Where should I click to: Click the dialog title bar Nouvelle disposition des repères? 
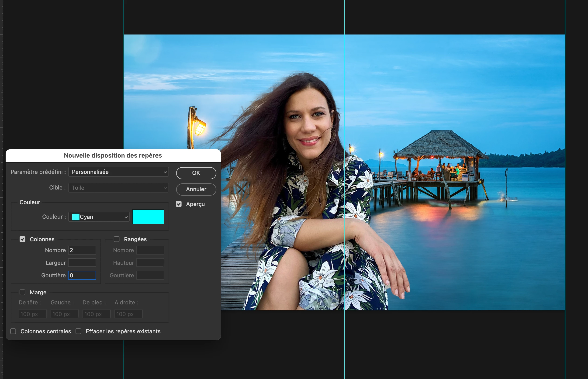coord(113,155)
